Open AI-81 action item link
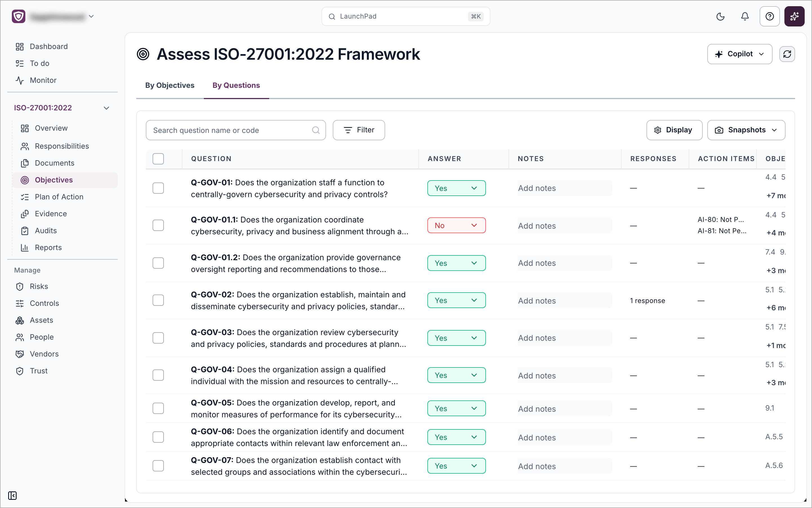The width and height of the screenshot is (812, 508). (722, 231)
